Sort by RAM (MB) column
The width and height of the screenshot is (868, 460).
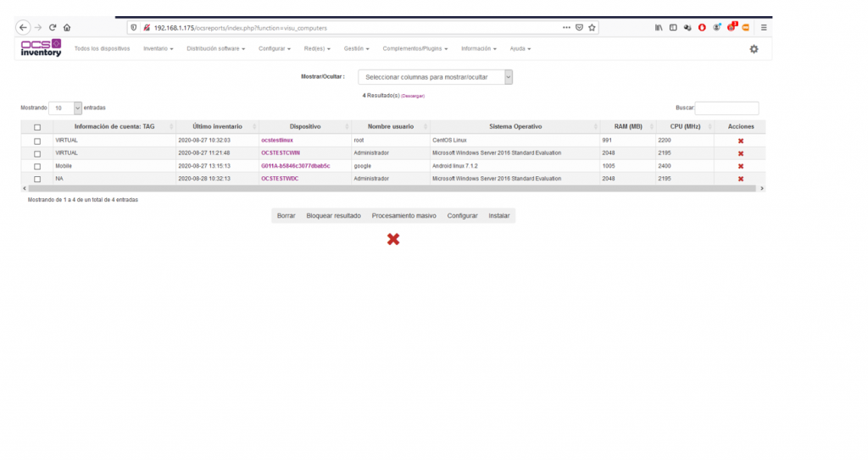click(x=628, y=127)
